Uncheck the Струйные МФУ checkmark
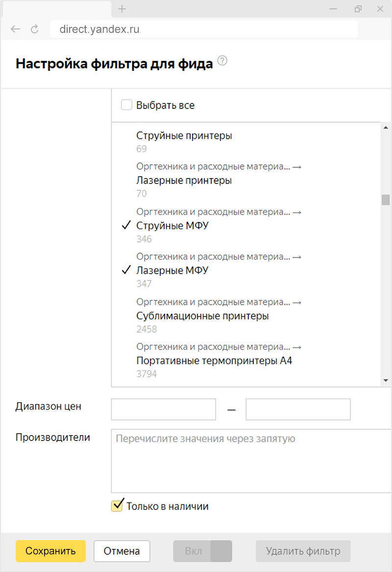Screen dimensions: 392x572 click(126, 226)
